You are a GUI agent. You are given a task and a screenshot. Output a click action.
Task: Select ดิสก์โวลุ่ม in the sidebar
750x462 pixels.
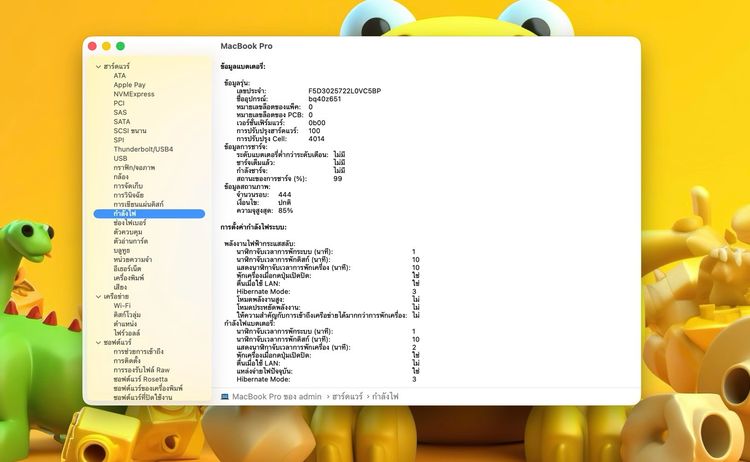(x=127, y=315)
